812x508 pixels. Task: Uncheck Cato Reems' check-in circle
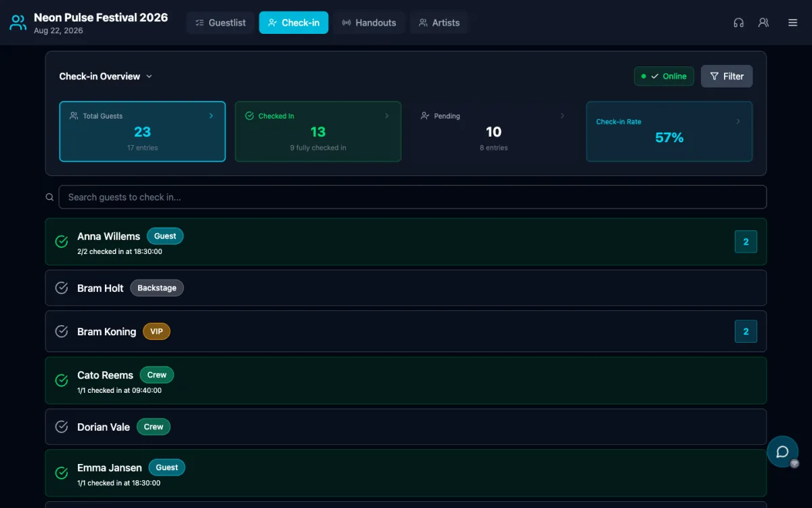(x=62, y=381)
